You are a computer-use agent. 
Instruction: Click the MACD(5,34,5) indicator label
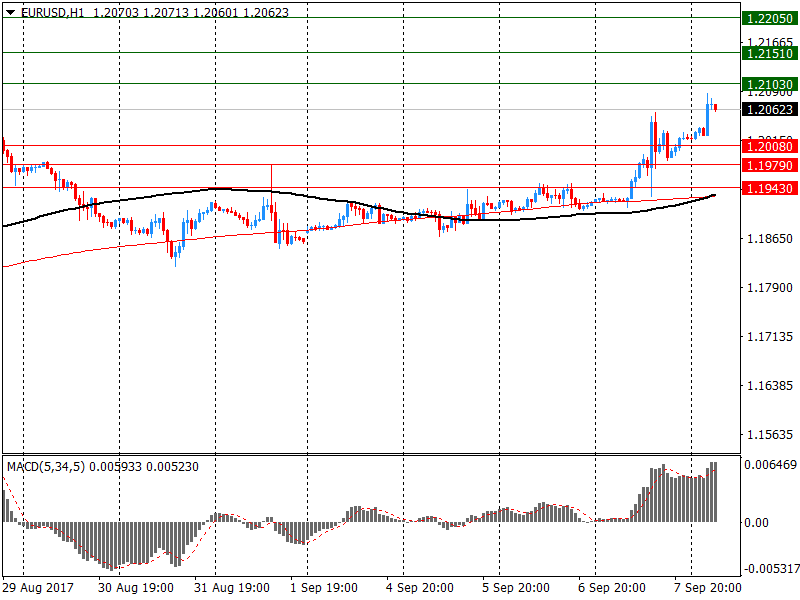[46, 467]
